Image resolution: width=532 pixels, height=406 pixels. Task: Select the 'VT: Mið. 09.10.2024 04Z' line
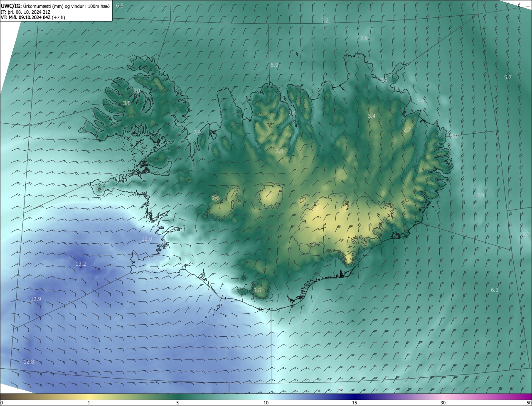25,17
